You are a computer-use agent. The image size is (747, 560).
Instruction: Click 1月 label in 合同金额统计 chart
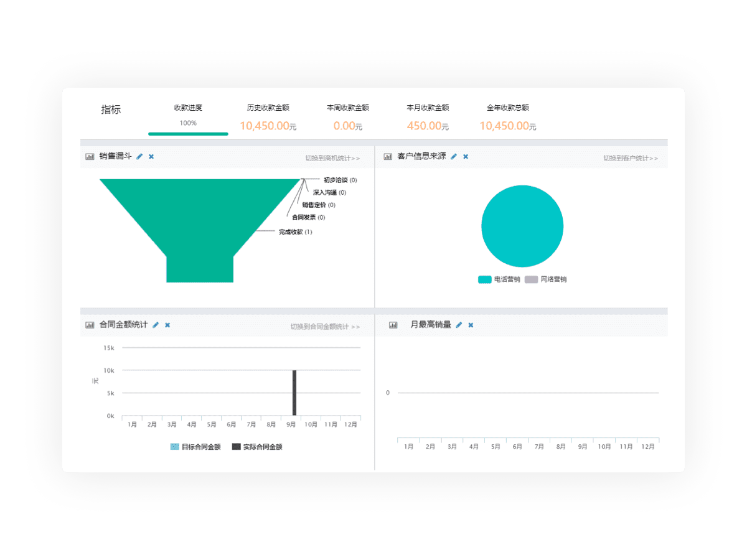(x=132, y=424)
